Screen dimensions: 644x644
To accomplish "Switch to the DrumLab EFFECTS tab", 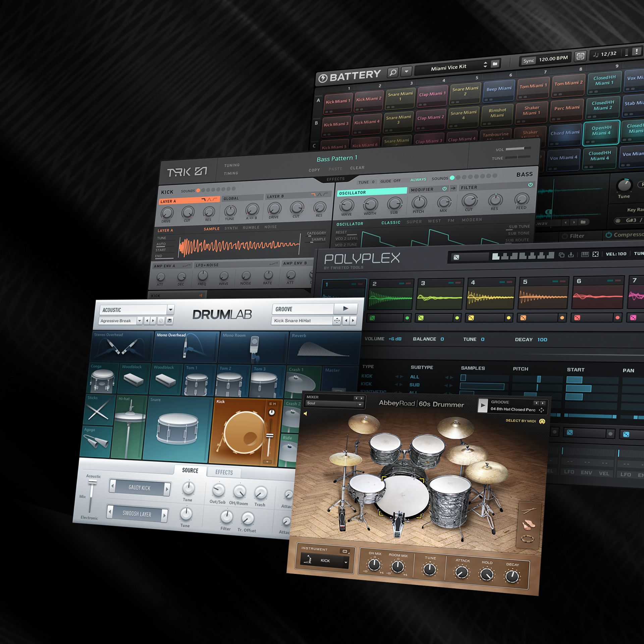I will click(224, 472).
